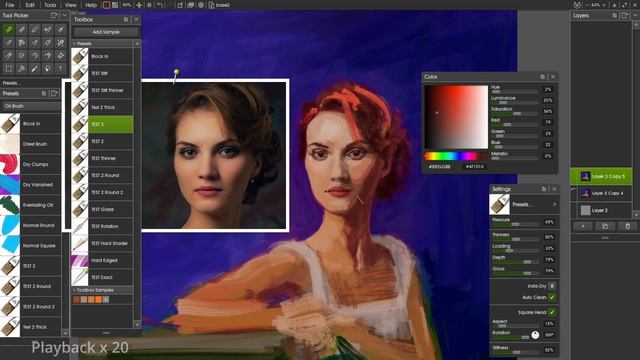Select Dried Brush preset in Presets panel
The height and width of the screenshot is (360, 640).
click(31, 144)
